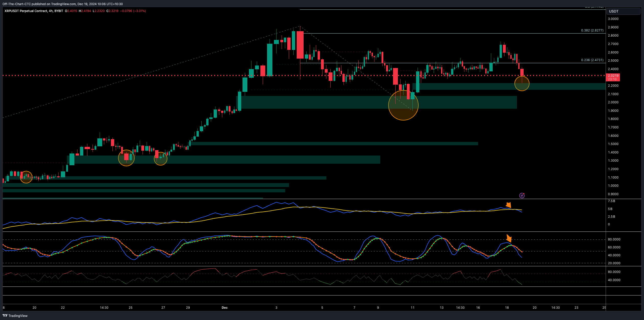
Task: Click the 2.4000 price axis label
Action: coord(613,69)
